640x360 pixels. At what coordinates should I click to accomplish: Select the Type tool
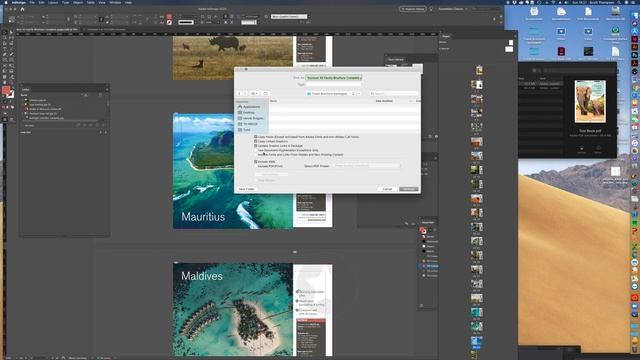point(5,49)
